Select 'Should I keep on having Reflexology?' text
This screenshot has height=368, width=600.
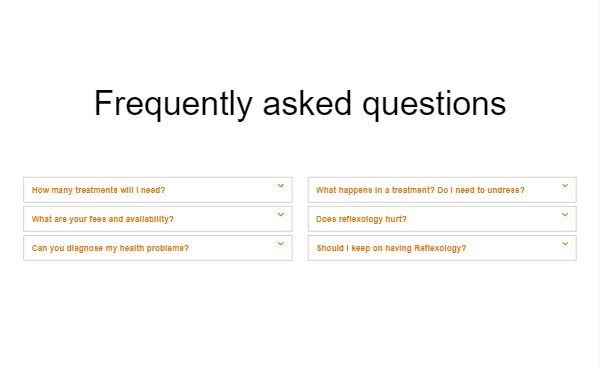pyautogui.click(x=391, y=248)
